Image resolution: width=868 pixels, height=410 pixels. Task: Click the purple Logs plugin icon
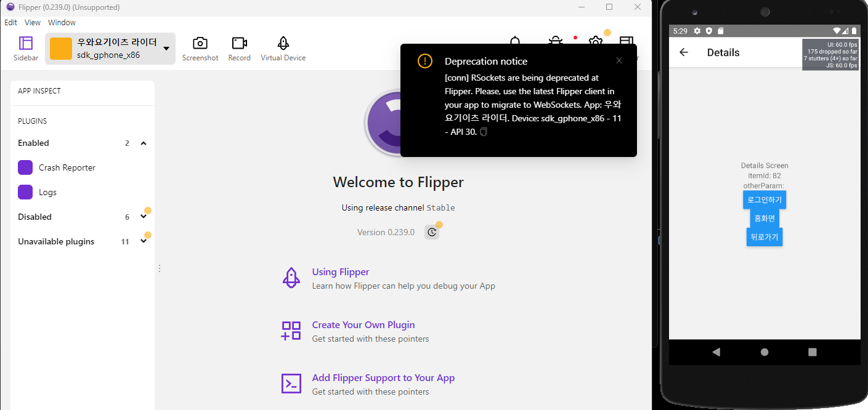pos(25,192)
